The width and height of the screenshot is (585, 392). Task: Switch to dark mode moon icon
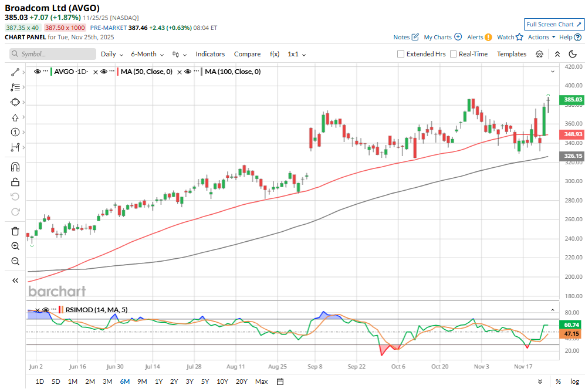tap(573, 54)
